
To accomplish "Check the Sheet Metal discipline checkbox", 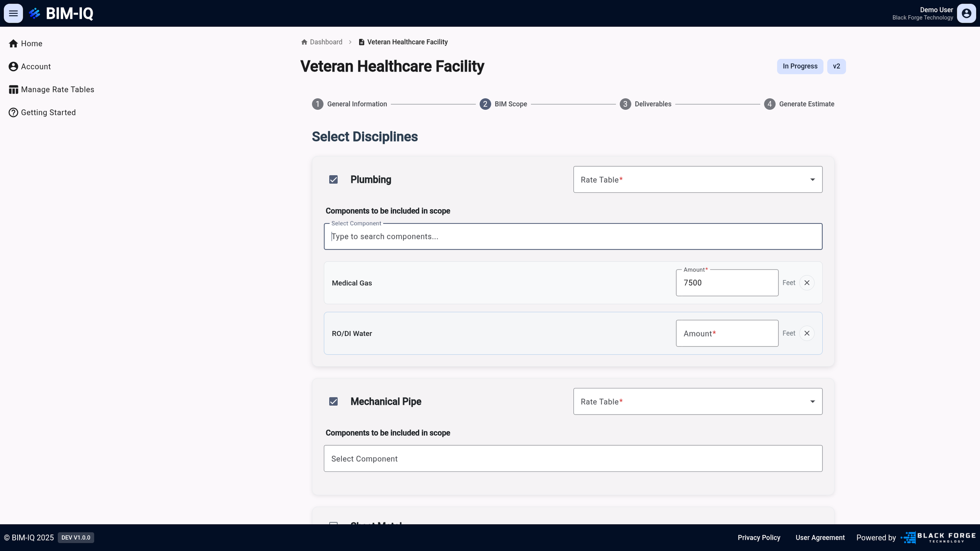I will (x=334, y=525).
